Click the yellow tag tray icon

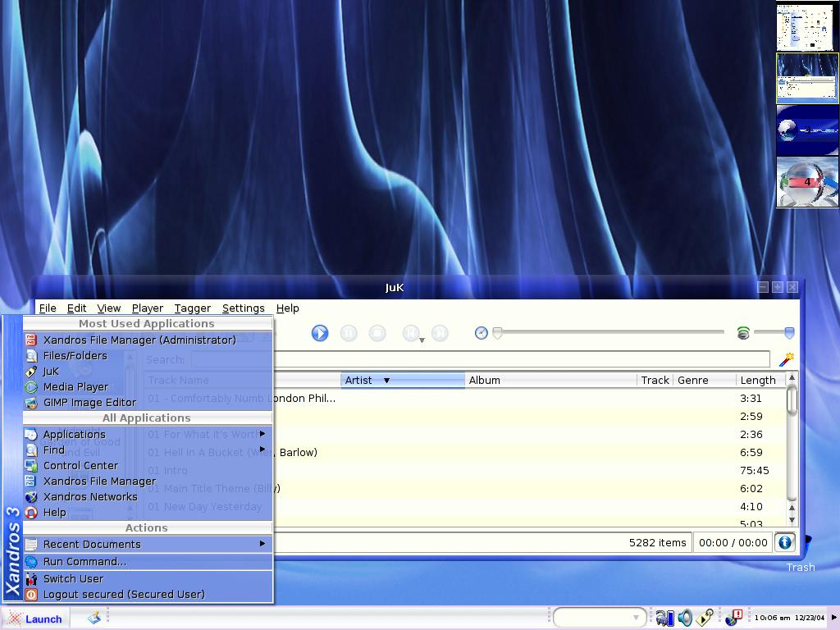pos(705,618)
